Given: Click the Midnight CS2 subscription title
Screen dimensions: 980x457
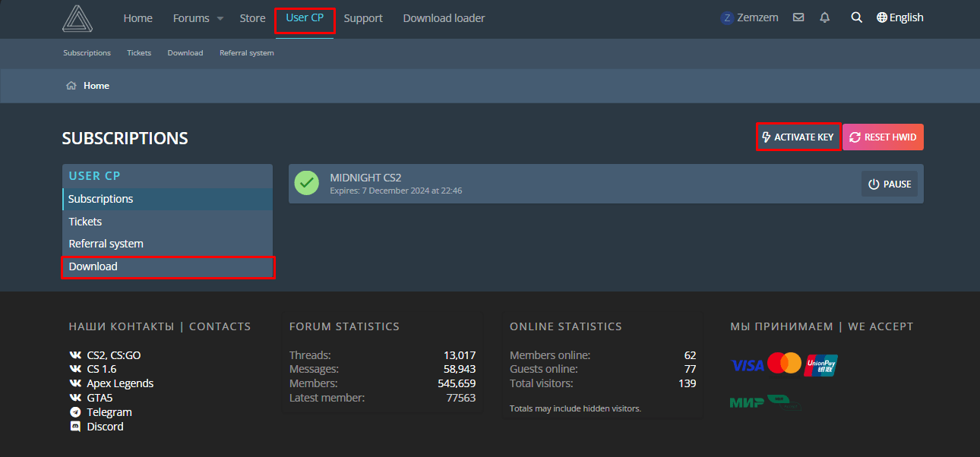Looking at the screenshot, I should pyautogui.click(x=365, y=178).
